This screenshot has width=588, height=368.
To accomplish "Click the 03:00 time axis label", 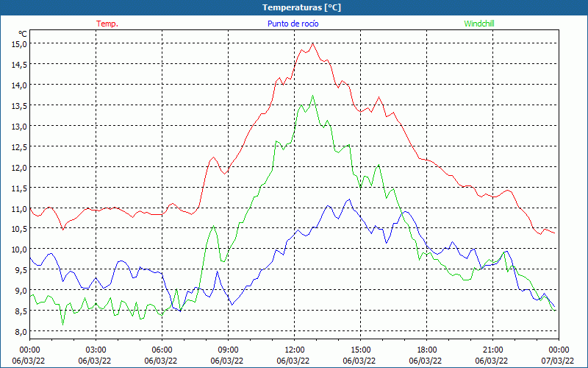I will (x=96, y=350).
